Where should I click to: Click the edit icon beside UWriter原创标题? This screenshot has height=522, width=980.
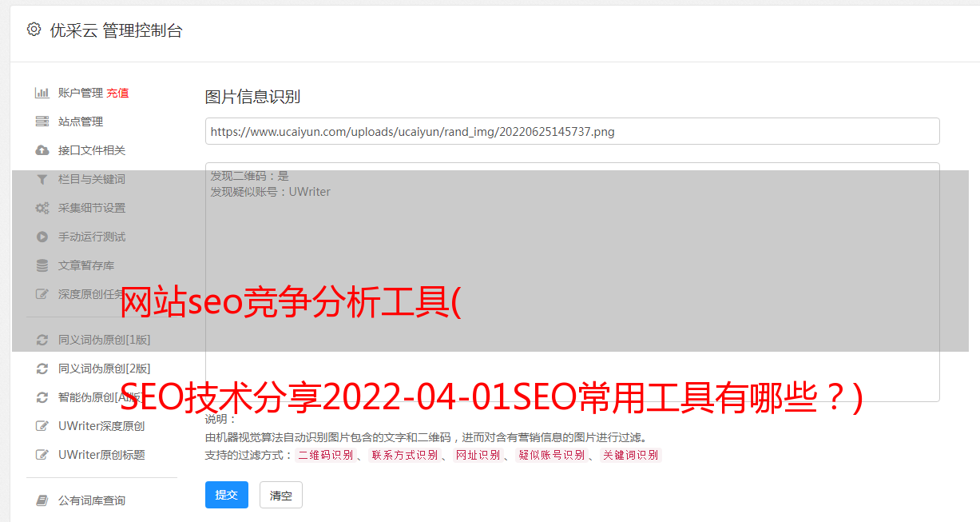pyautogui.click(x=42, y=455)
